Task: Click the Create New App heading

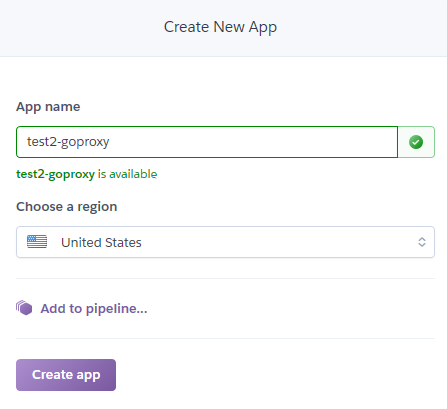Action: point(220,27)
